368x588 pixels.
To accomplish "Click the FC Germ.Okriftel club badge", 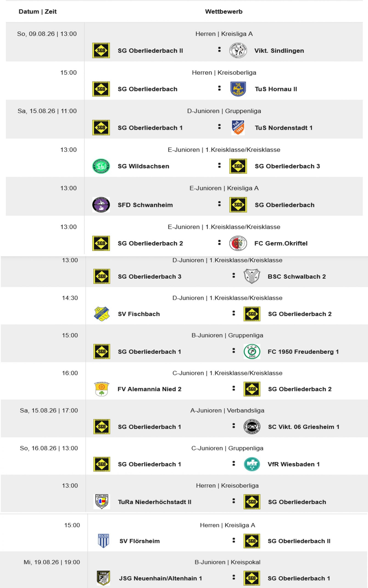I will tap(238, 243).
